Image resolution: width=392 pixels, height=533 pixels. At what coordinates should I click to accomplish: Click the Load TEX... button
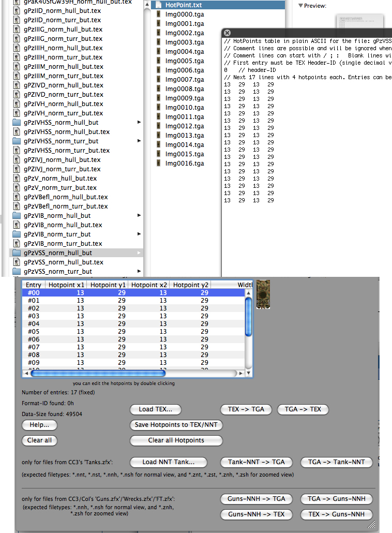pos(156,409)
